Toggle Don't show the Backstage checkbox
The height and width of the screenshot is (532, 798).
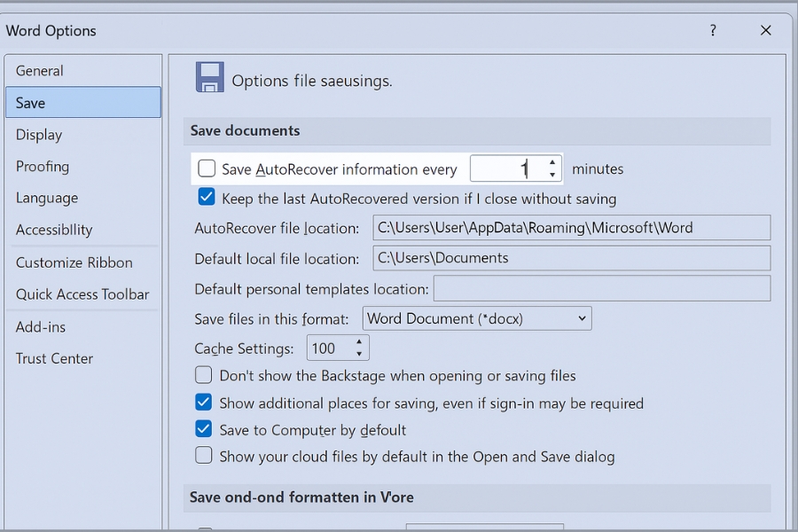click(204, 375)
